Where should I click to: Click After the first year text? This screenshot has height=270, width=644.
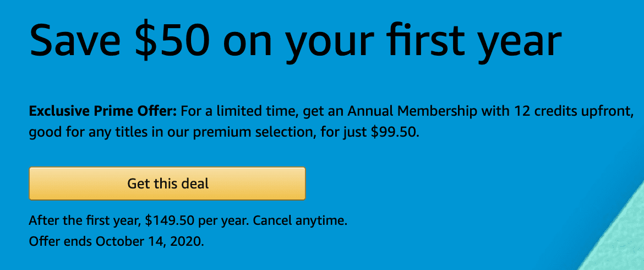pos(85,221)
